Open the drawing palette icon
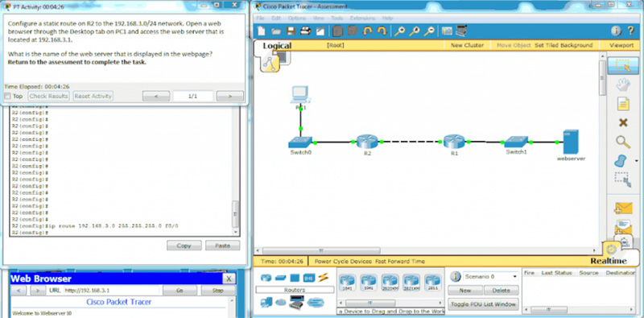 point(447,31)
